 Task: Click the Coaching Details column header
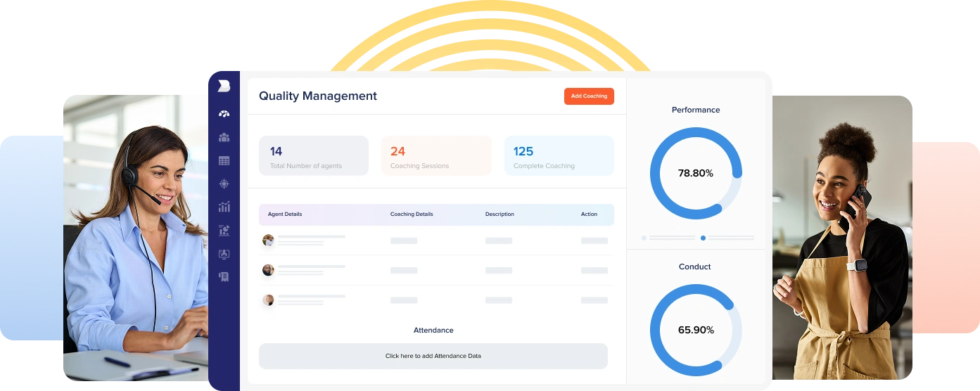pos(412,214)
